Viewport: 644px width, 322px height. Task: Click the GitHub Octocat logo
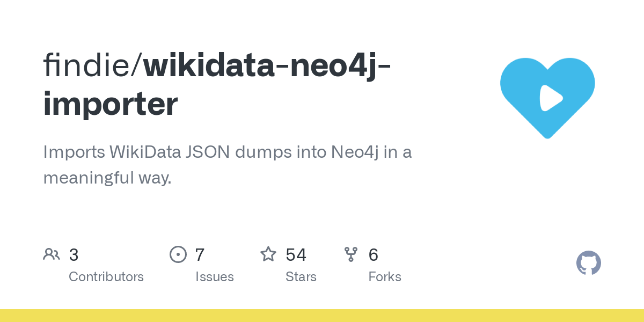click(x=589, y=263)
